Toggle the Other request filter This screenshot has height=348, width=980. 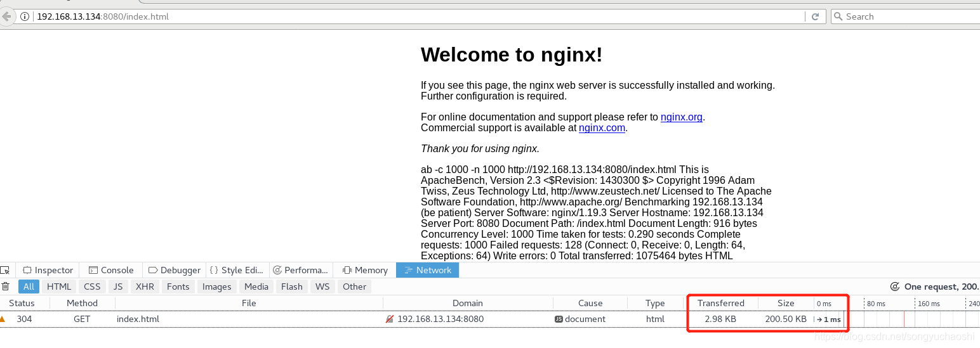354,287
